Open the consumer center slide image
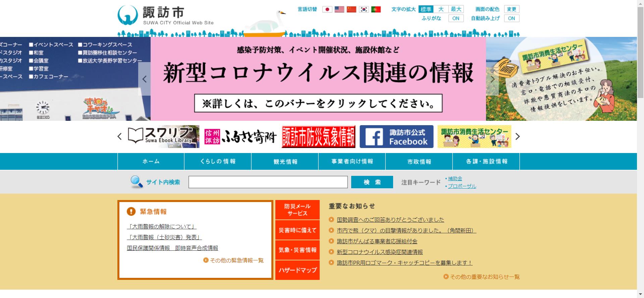The width and height of the screenshot is (644, 298). point(561,79)
